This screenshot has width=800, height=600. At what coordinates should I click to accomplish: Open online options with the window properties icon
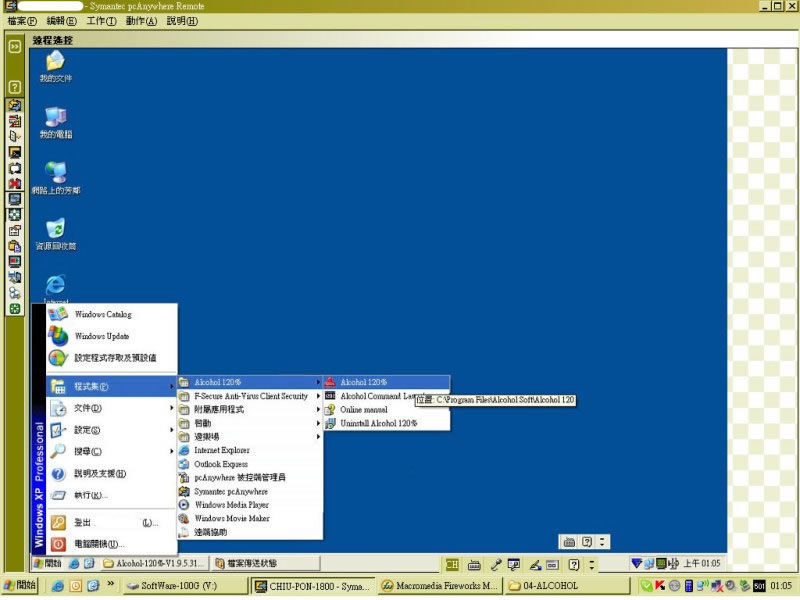15,231
